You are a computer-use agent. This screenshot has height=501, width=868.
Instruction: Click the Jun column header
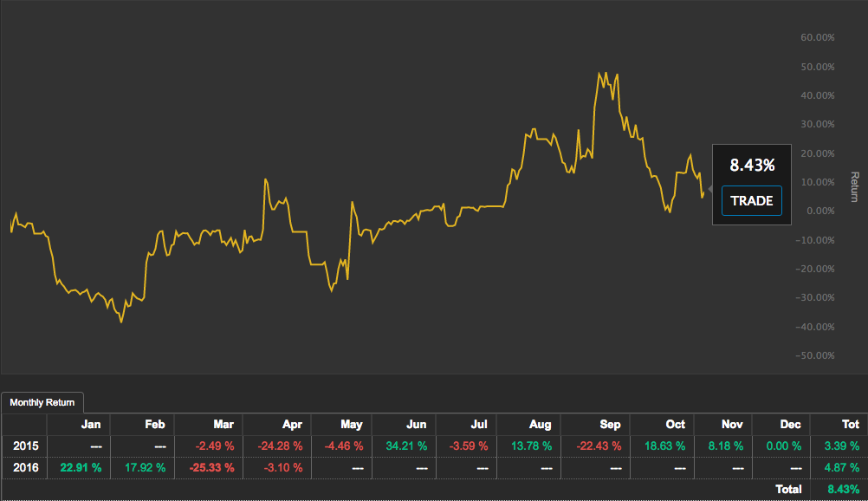pyautogui.click(x=417, y=425)
